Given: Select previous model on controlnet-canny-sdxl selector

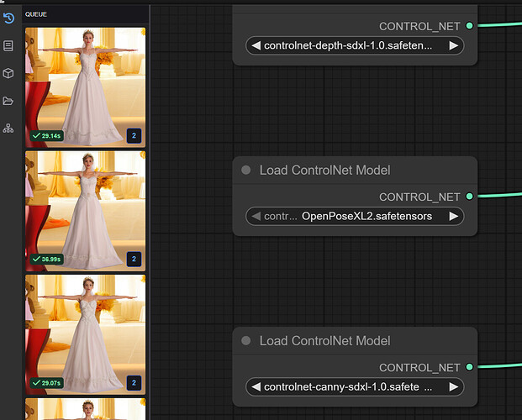Looking at the screenshot, I should 256,386.
